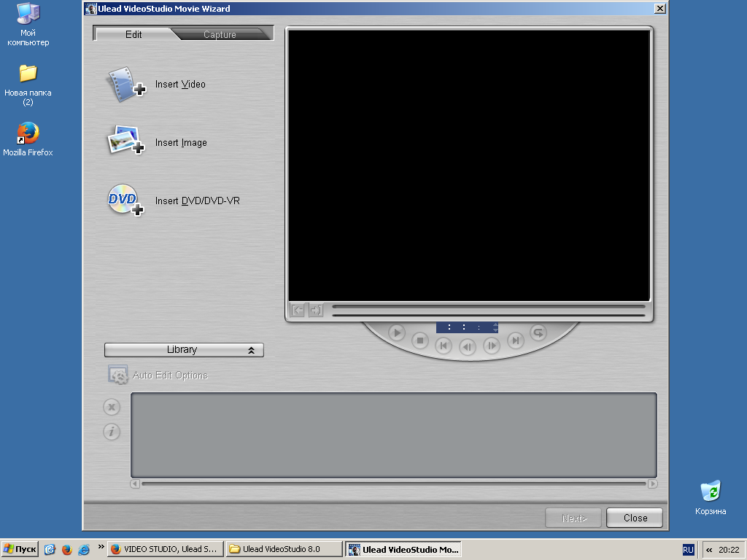Toggle the Repeat playback button
Image resolution: width=747 pixels, height=560 pixels.
(x=538, y=332)
